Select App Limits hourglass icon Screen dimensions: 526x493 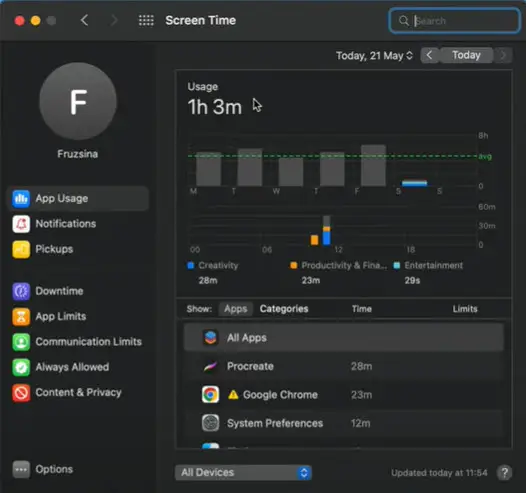21,317
